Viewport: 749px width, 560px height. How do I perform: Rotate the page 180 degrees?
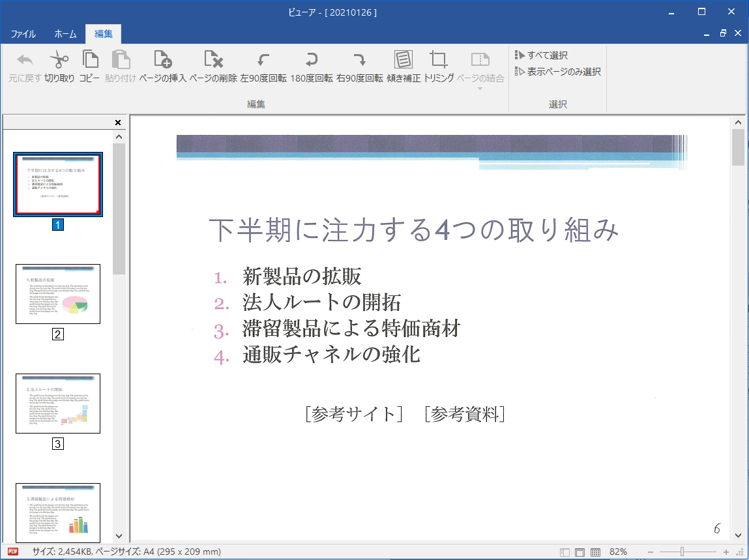(312, 66)
